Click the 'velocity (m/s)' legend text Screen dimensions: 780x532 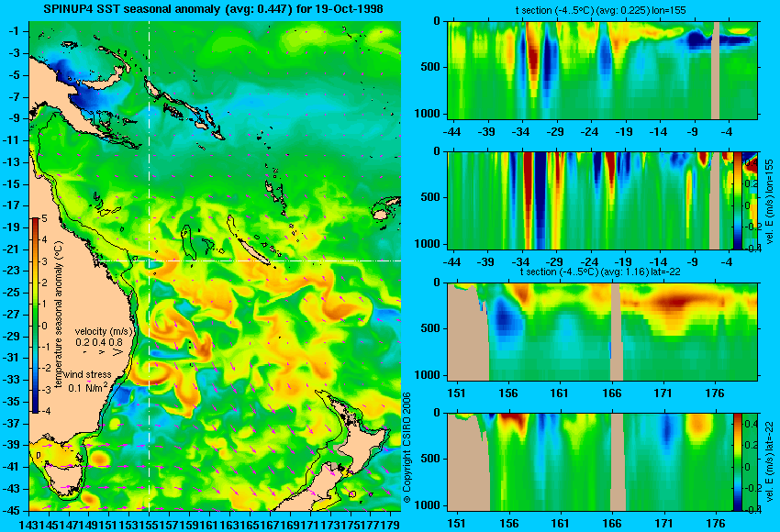tap(105, 331)
